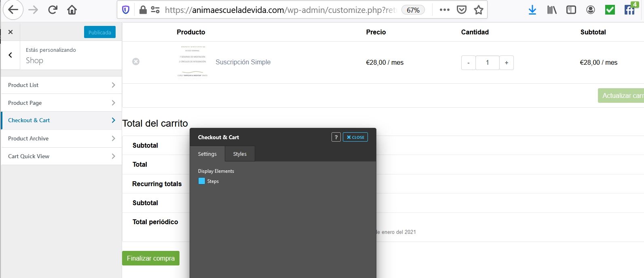Reload the page with the refresh icon
This screenshot has width=644, height=278.
[53, 10]
